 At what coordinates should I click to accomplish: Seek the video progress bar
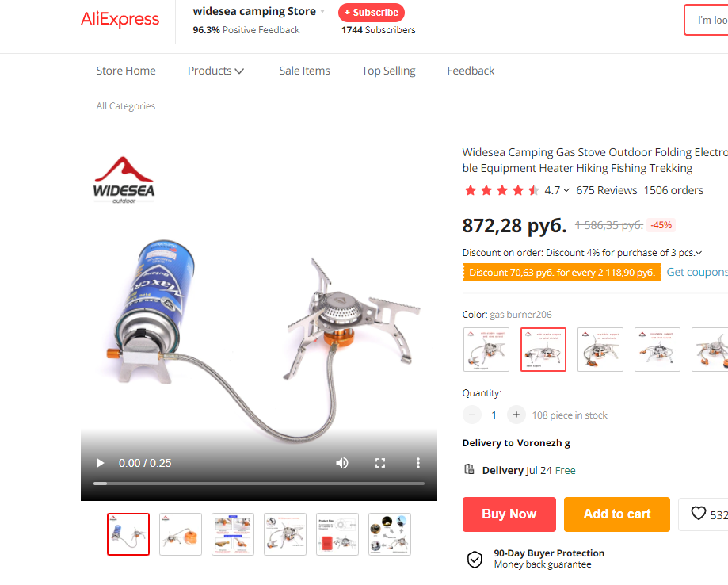coord(258,484)
